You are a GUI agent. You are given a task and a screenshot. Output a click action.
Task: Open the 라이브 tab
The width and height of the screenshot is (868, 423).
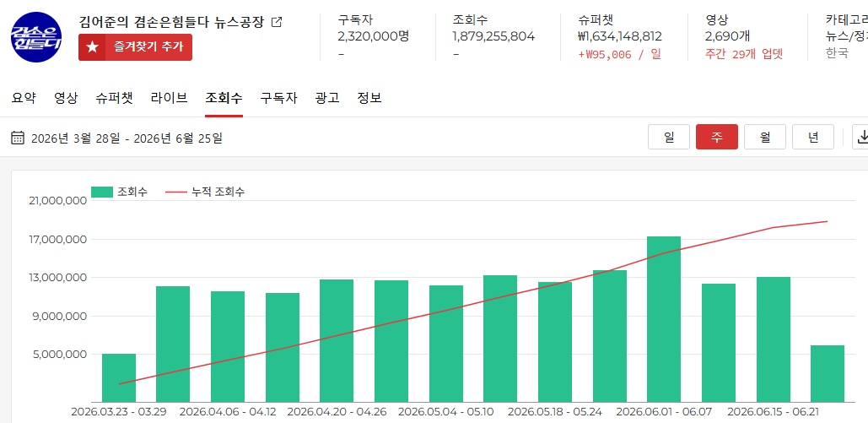169,98
